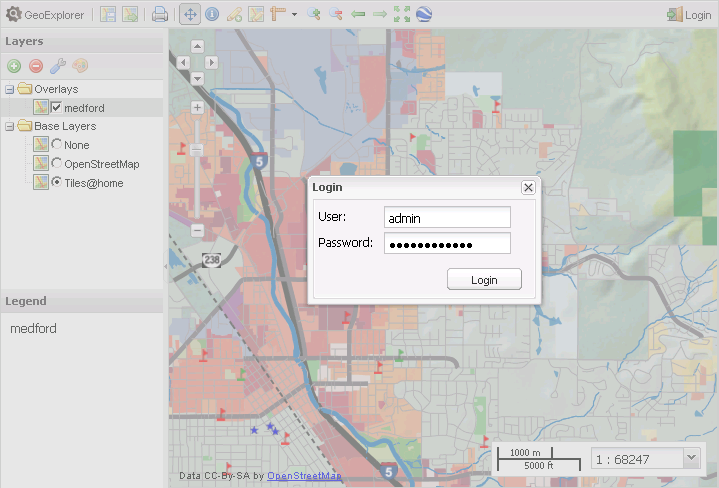Viewport: 719px width, 488px height.
Task: Select the OpenStreetMap base layer
Action: coord(57,164)
